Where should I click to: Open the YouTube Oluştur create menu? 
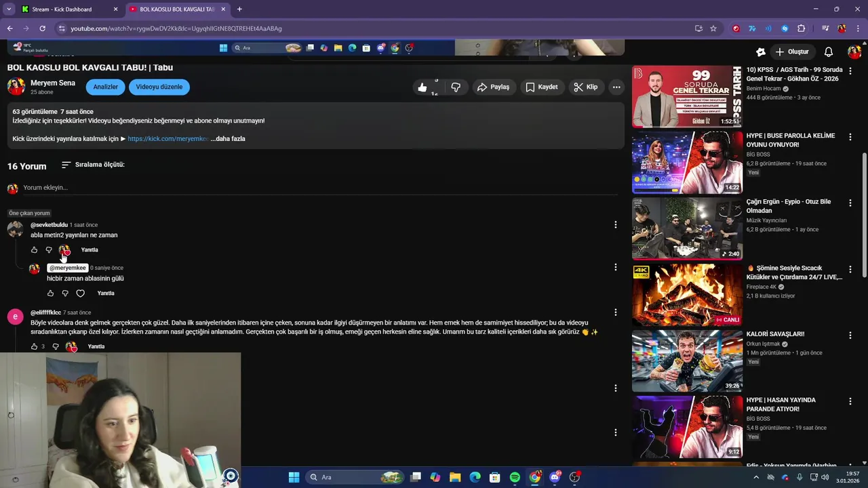(x=792, y=52)
